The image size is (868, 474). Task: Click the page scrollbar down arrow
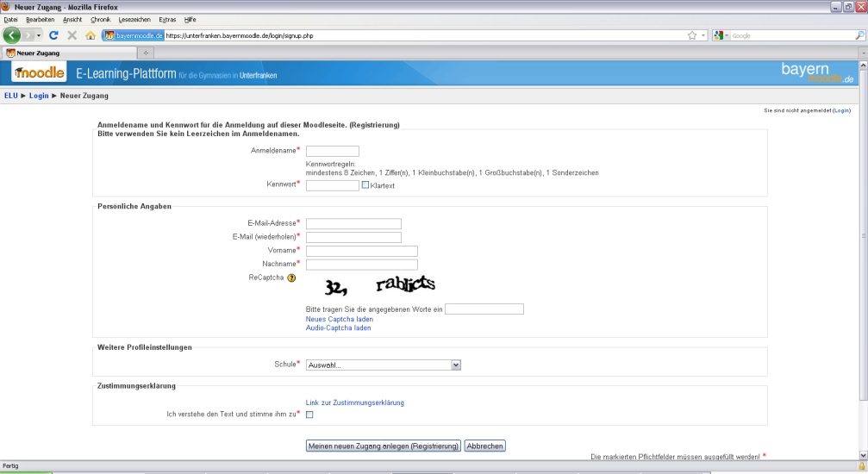863,455
